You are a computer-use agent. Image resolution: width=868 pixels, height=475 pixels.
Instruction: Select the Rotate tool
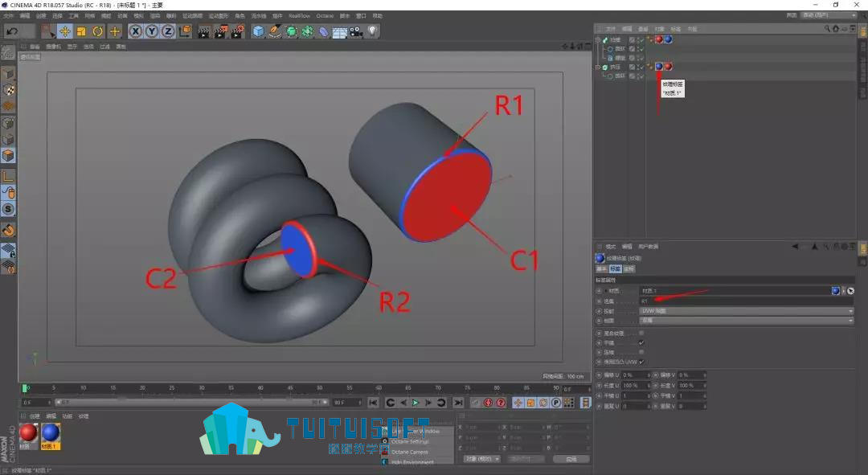97,31
